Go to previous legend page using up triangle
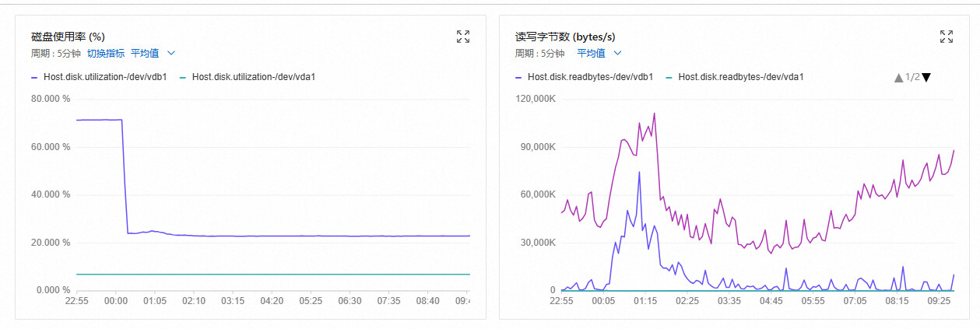Viewport: 980px width, 329px height. coord(898,78)
